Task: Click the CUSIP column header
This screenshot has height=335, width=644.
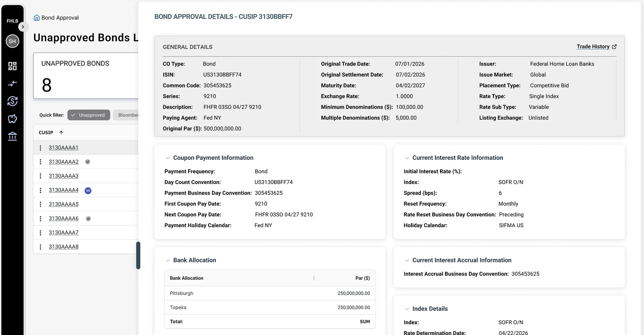Action: click(46, 132)
